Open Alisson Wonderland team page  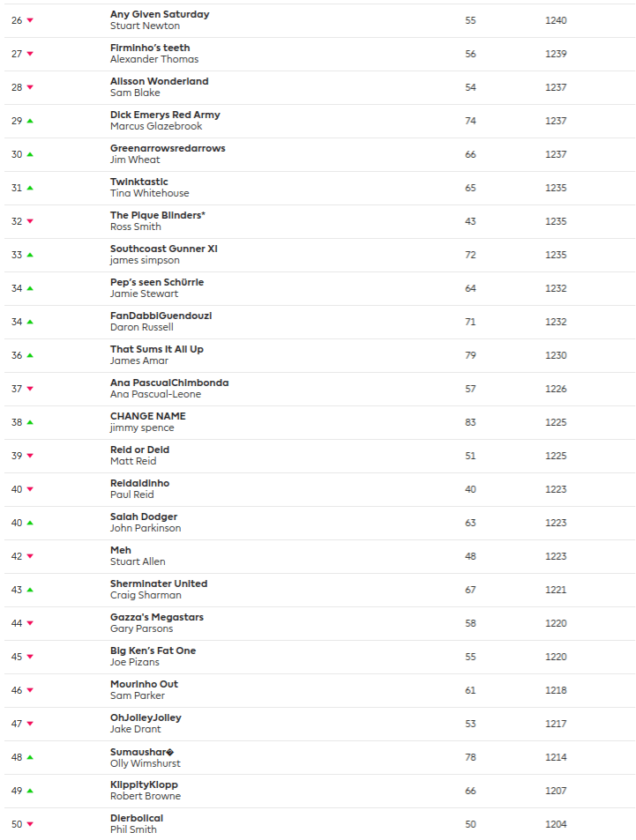click(159, 82)
